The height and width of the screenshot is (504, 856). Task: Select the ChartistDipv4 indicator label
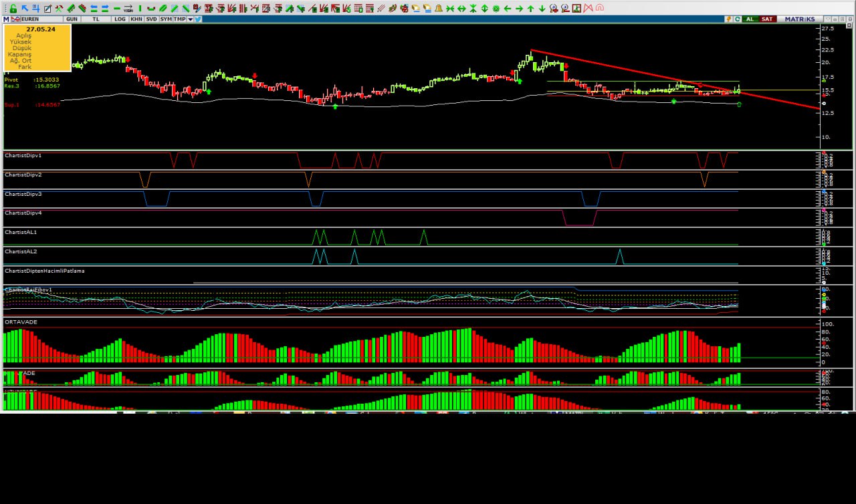coord(23,213)
